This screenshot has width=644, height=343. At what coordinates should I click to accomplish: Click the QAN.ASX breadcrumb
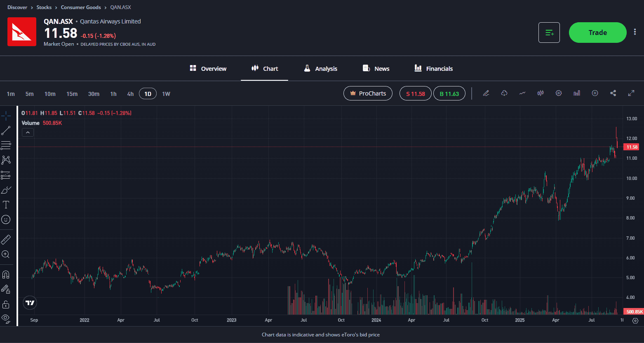tap(121, 7)
